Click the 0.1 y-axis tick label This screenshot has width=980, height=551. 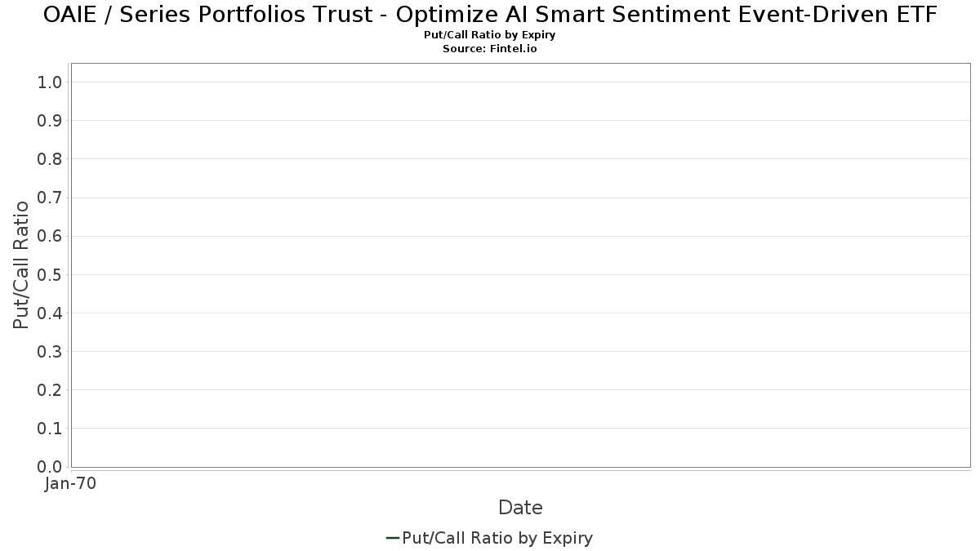[50, 429]
